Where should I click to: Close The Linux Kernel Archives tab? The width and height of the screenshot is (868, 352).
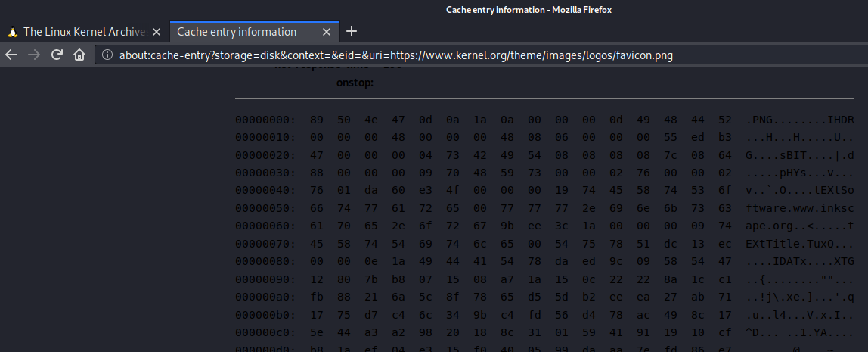[157, 32]
